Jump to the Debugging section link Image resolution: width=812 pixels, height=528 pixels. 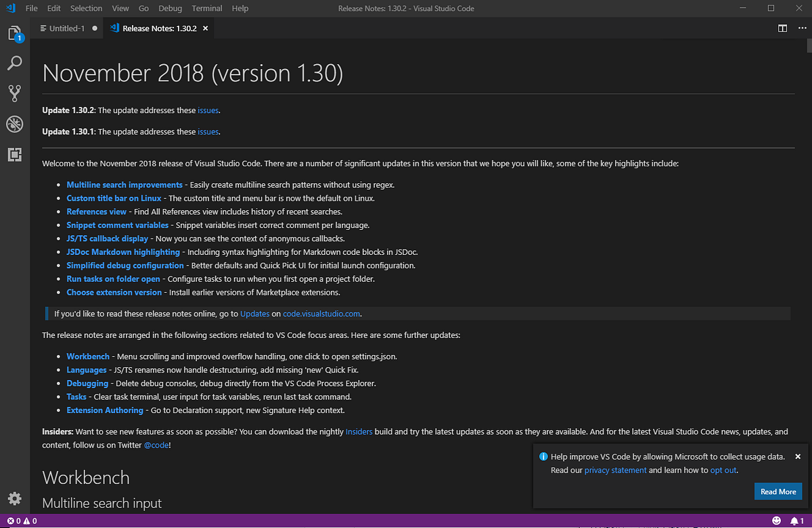(x=87, y=383)
